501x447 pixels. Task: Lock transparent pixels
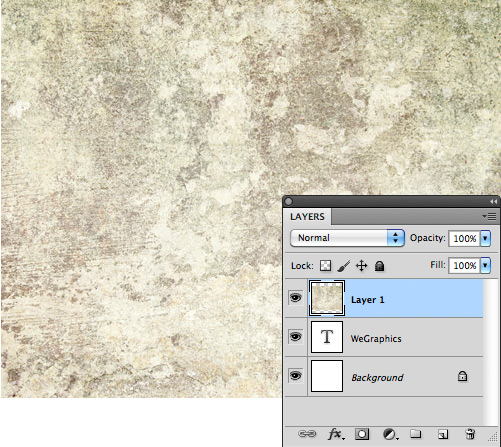[325, 266]
